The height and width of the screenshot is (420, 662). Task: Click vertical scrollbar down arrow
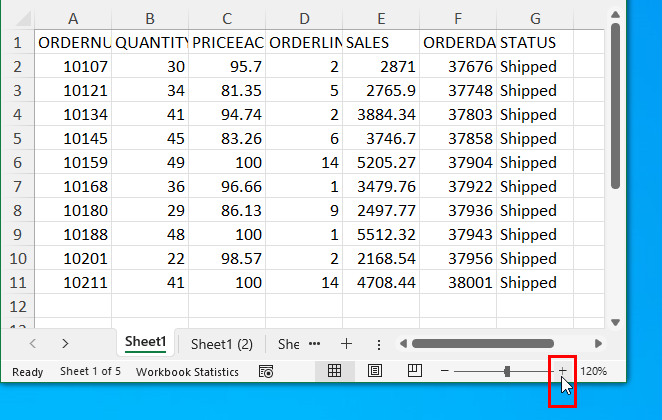(615, 322)
